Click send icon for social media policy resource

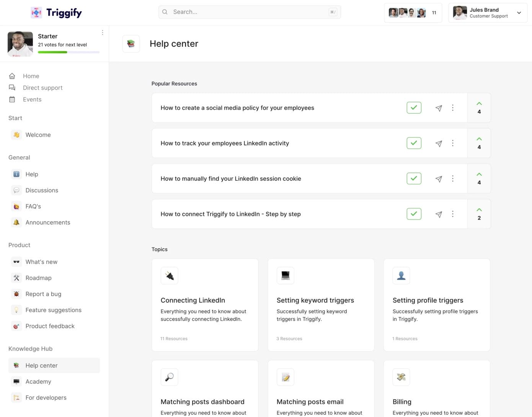[x=439, y=108]
